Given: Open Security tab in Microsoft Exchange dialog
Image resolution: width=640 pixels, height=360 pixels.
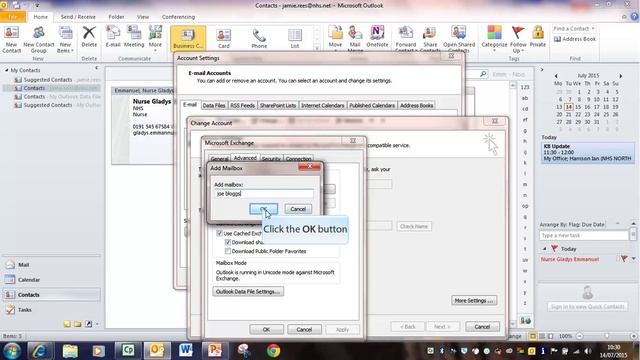Looking at the screenshot, I should [271, 159].
